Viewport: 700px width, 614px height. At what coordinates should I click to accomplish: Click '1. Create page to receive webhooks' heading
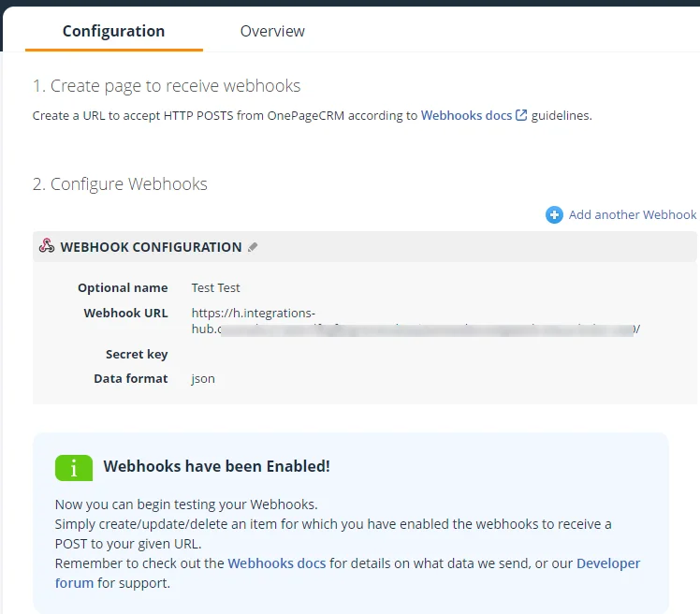(167, 86)
